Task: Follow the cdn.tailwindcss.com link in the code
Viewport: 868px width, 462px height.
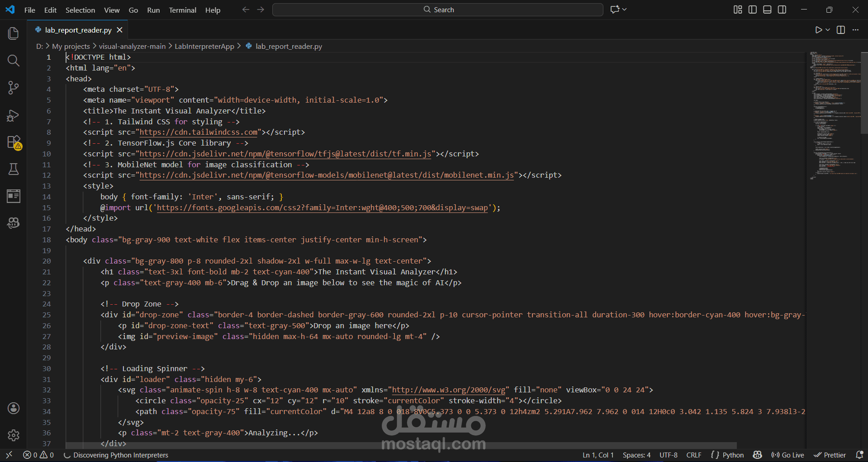Action: click(199, 132)
